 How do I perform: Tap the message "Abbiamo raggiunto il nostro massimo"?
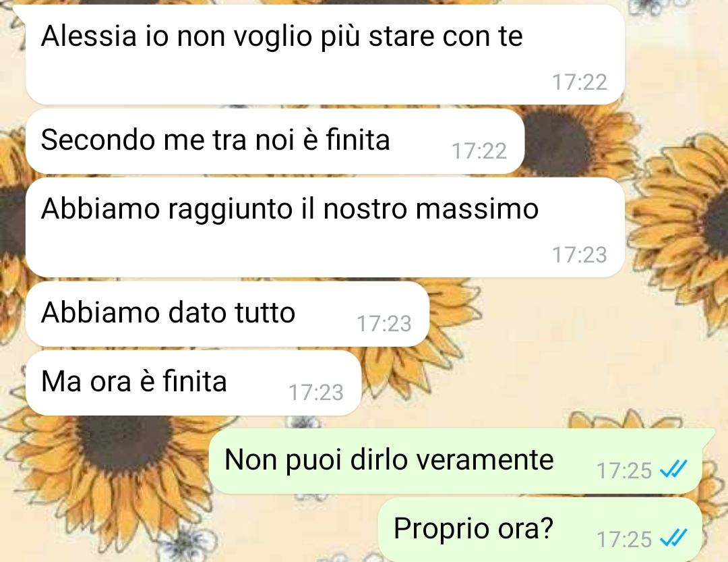tap(325, 227)
